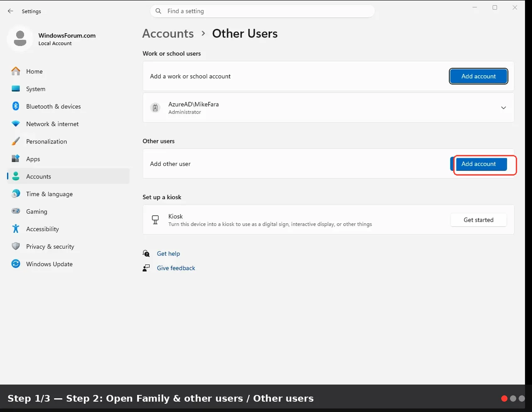Click the Give feedback link
Viewport: 532px width, 412px height.
click(x=176, y=268)
